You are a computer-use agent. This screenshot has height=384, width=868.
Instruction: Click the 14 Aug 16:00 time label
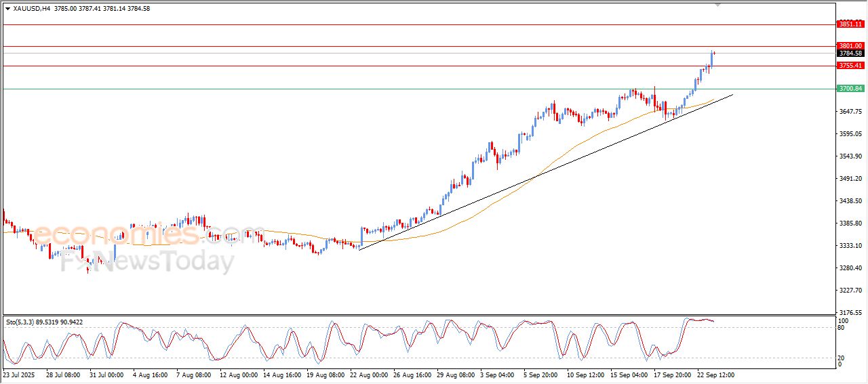pyautogui.click(x=281, y=374)
